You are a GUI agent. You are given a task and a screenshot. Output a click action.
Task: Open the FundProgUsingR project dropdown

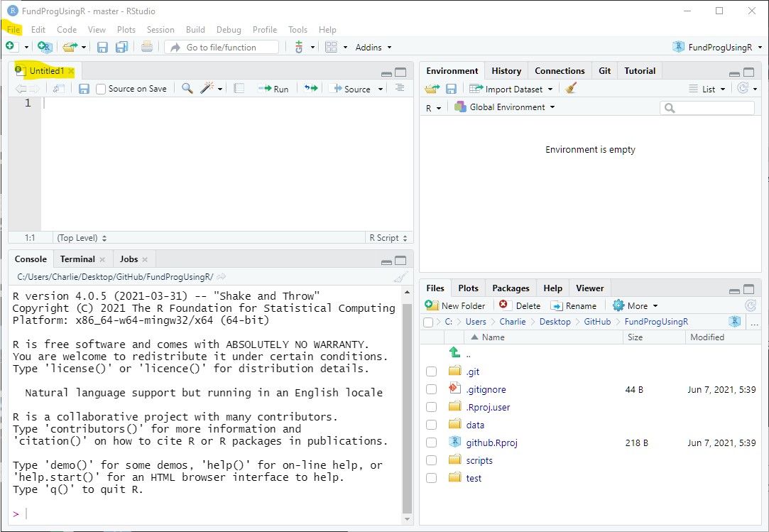coord(717,47)
